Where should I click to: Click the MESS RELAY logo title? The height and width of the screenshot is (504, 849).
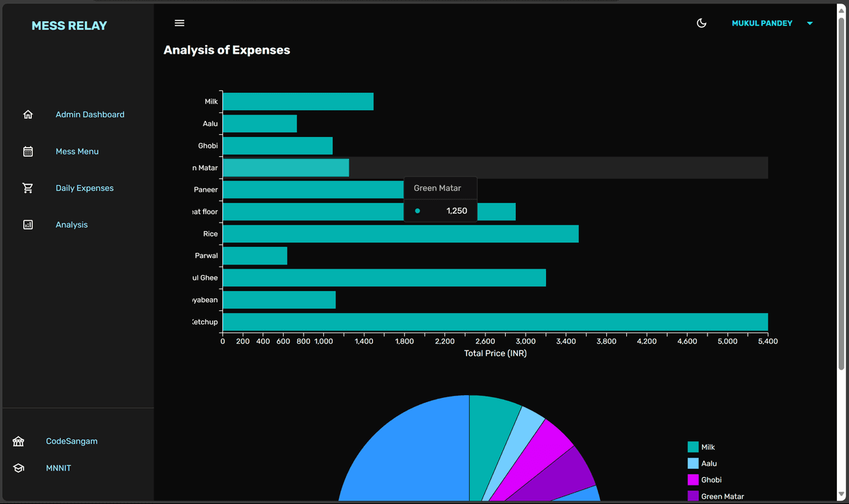69,25
